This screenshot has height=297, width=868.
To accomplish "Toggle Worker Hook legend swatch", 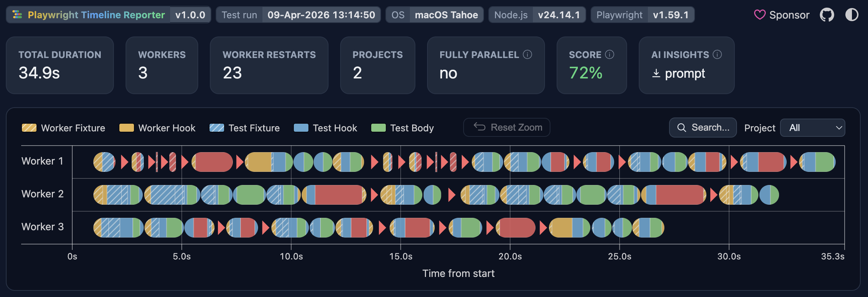I will [x=127, y=128].
